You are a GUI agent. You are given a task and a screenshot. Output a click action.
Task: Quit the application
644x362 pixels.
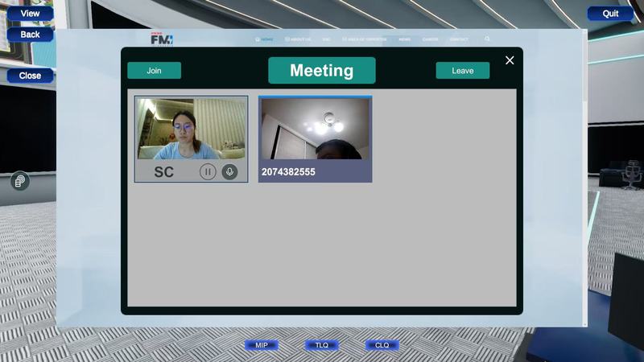[610, 14]
